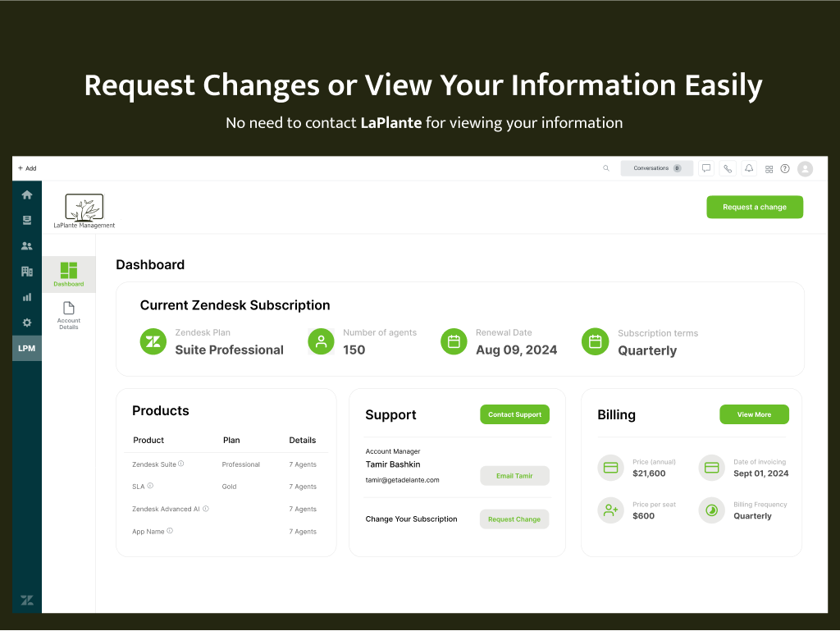
Task: Click the notifications bell icon
Action: point(749,168)
